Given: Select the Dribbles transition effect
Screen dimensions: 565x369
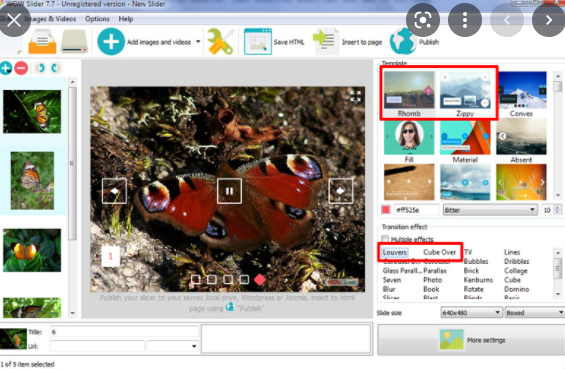Looking at the screenshot, I should pos(517,261).
